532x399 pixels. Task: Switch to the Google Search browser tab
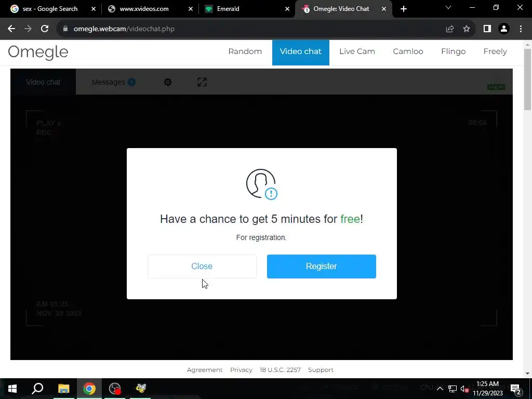pos(50,9)
